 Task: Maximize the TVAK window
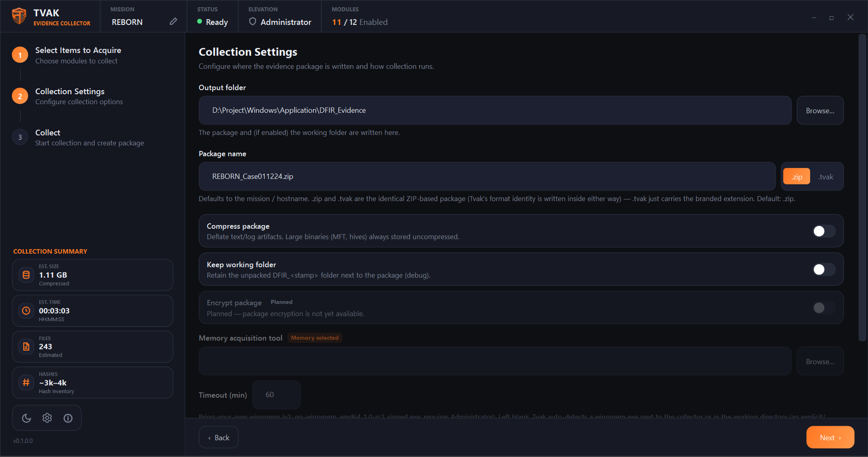pyautogui.click(x=831, y=18)
